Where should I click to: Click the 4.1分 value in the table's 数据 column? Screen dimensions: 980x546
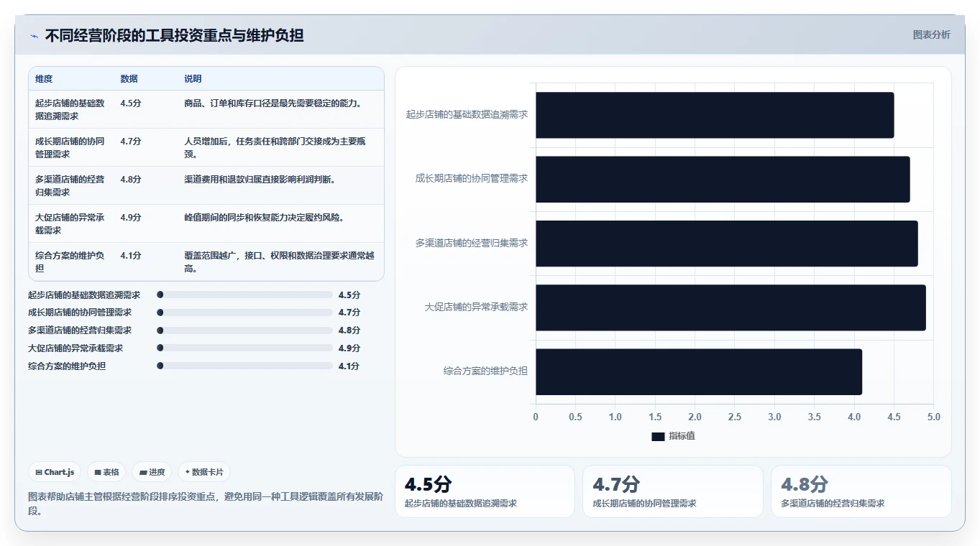(131, 255)
